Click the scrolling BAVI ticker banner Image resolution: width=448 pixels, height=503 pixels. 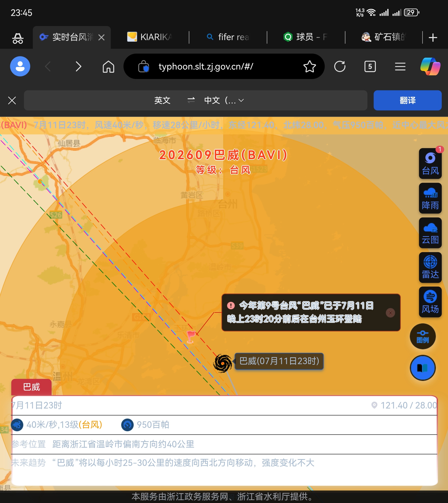[224, 125]
